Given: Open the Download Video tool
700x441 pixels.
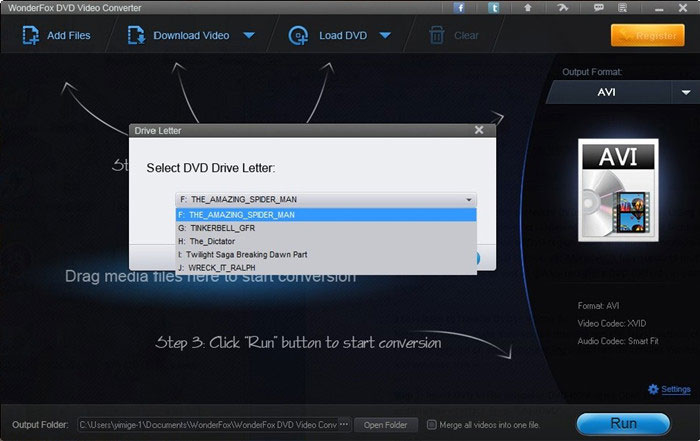Looking at the screenshot, I should point(179,35).
